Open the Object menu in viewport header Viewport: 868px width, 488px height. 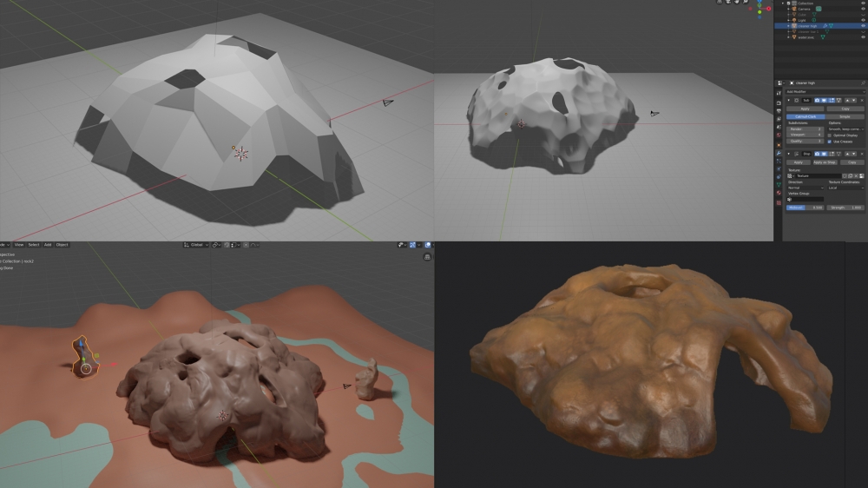tap(62, 245)
